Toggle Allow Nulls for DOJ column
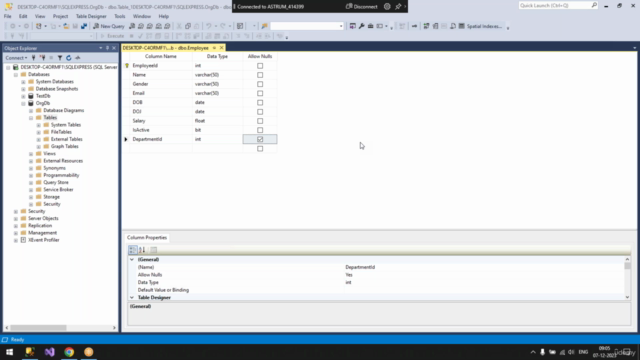Screen dimensions: 640x360 tap(260, 112)
